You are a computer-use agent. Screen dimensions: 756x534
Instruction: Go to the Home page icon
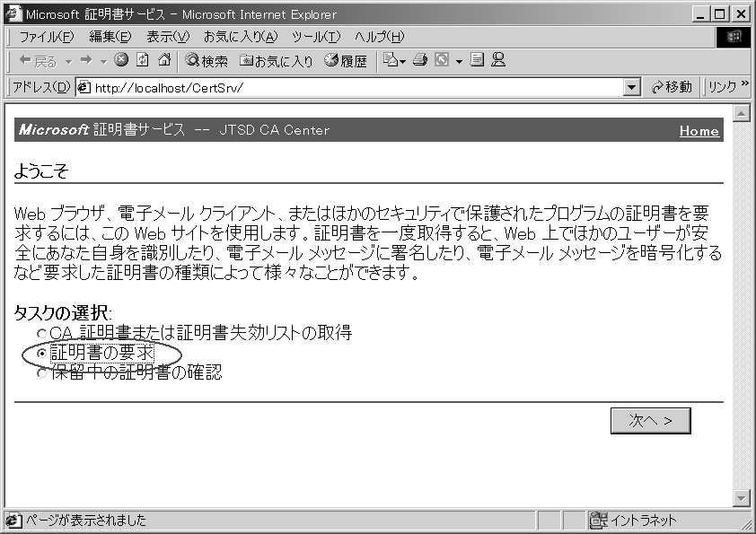(164, 60)
